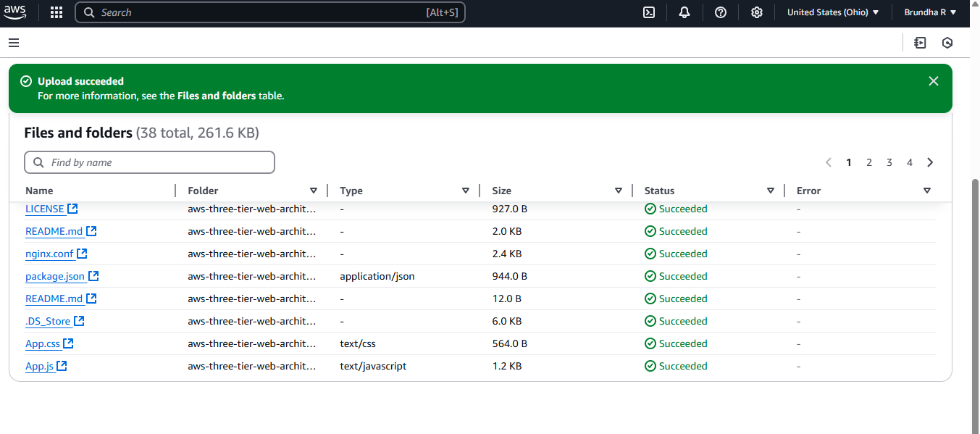Click the external link icon next to nginx.conf
980x434 pixels.
[x=82, y=254]
